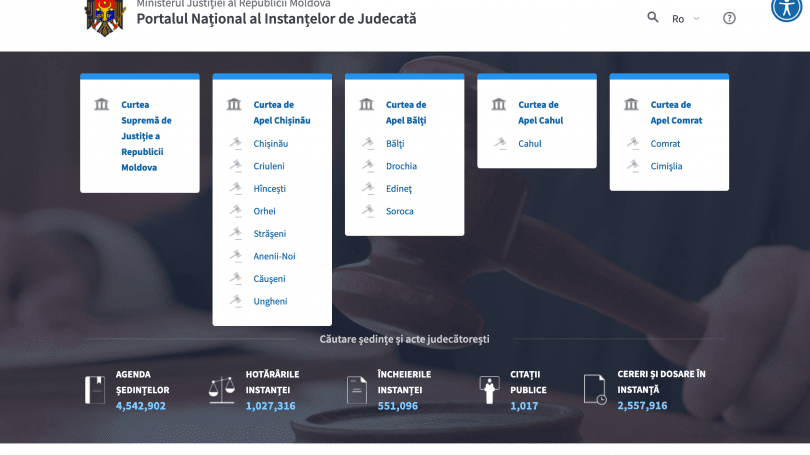Open Curtea Supremă de Justiție link
The image size is (810, 455).
coord(146,136)
